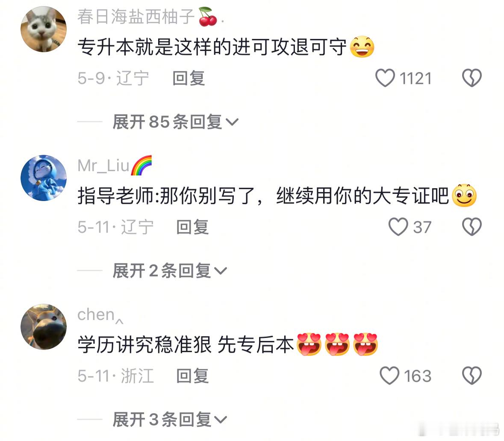Tap broken heart on Mr_Liu's comment
Screen dimensions: 504x441
(472, 227)
